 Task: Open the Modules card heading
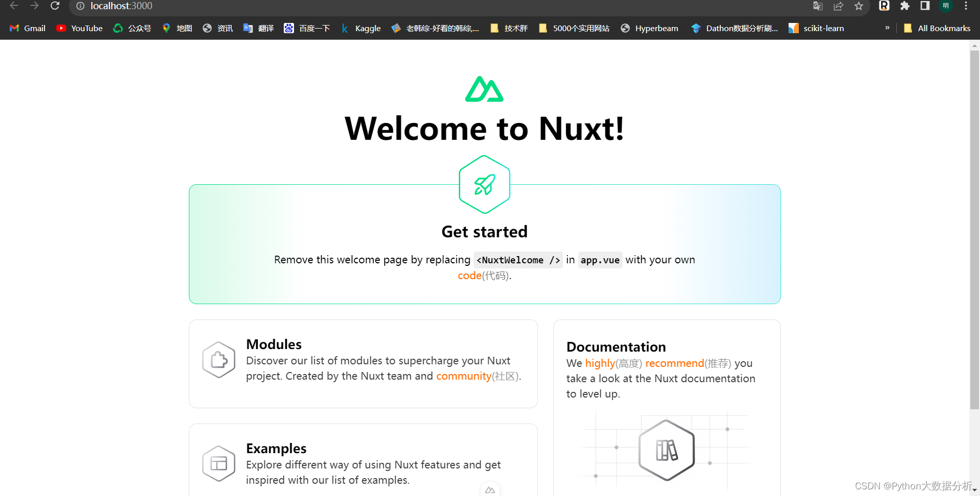274,344
